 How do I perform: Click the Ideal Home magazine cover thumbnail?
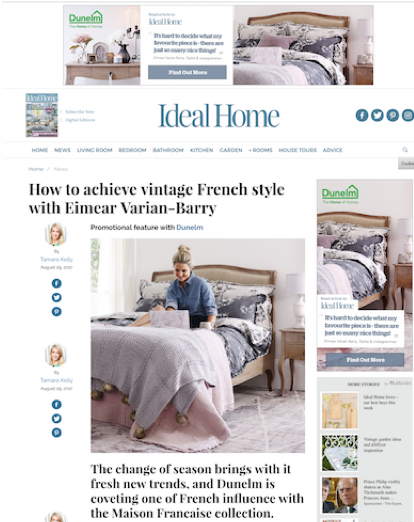pos(42,115)
